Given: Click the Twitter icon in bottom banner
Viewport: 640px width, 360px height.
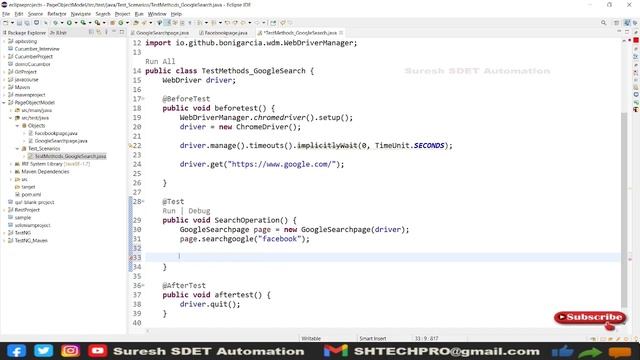Looking at the screenshot, I should click(x=44, y=351).
